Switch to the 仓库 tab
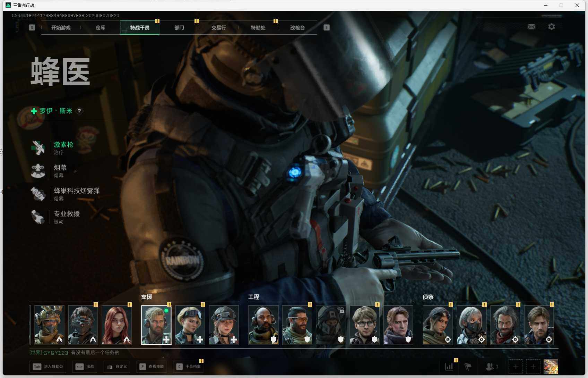 click(x=101, y=28)
